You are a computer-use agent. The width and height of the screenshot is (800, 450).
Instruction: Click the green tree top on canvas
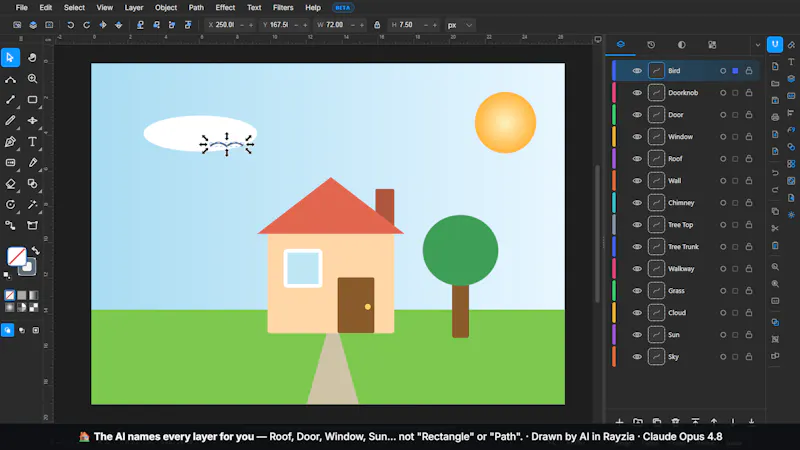pos(460,250)
